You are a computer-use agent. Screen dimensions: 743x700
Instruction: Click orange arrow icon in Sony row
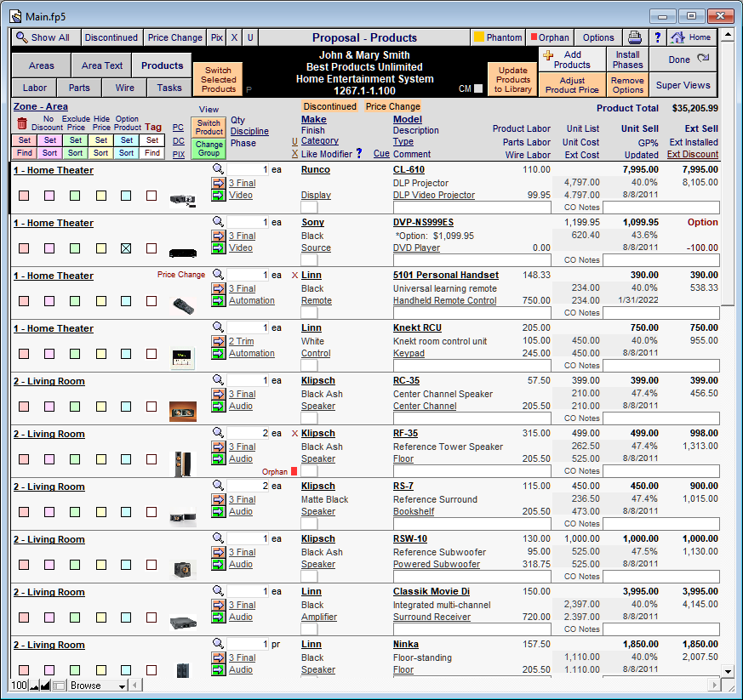[x=219, y=236]
